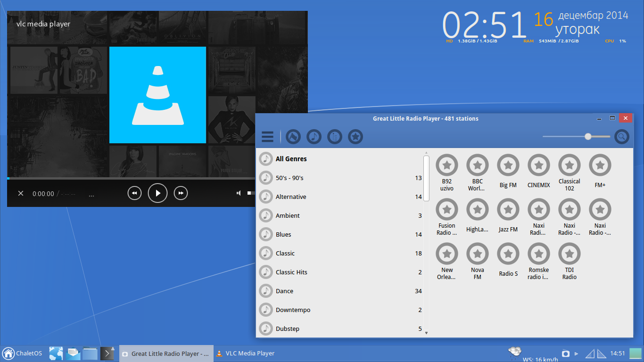The image size is (644, 362).
Task: Select FM+ station icon
Action: 600,165
